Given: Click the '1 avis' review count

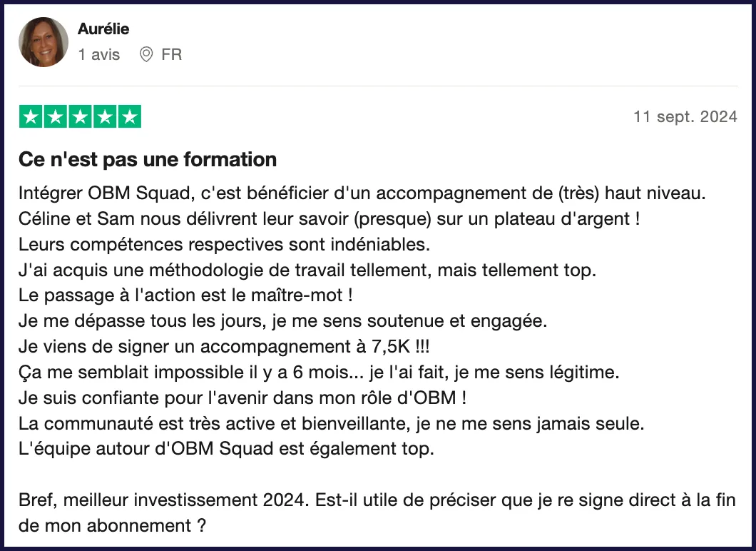Looking at the screenshot, I should (99, 54).
